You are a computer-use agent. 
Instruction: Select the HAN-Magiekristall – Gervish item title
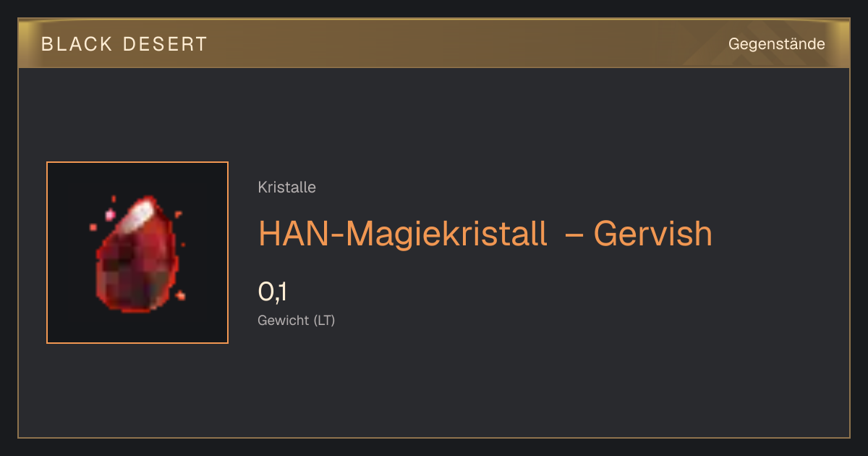485,234
